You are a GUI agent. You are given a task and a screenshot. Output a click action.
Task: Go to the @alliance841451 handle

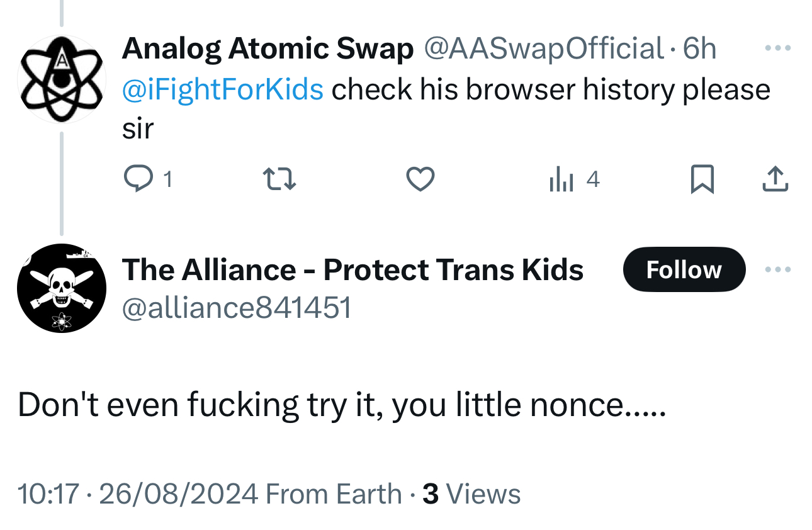point(236,308)
